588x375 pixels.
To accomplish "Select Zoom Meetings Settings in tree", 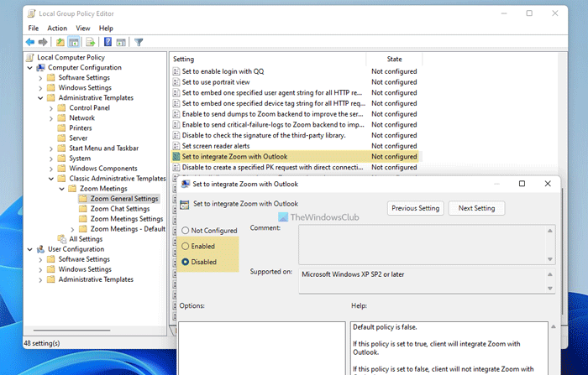I will pyautogui.click(x=127, y=219).
